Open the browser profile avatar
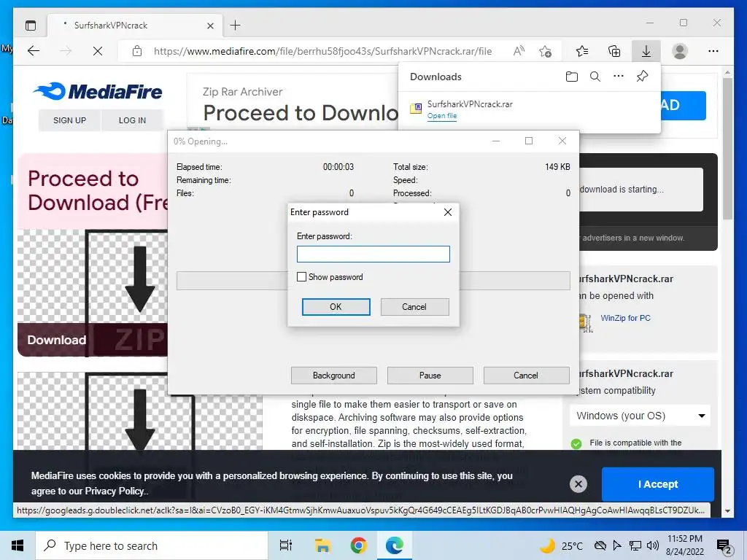The height and width of the screenshot is (560, 747). click(680, 51)
